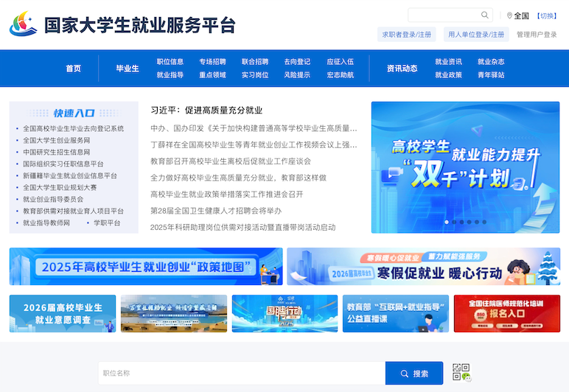Click the first carousel indicator dot
This screenshot has width=569, height=392.
point(446,222)
